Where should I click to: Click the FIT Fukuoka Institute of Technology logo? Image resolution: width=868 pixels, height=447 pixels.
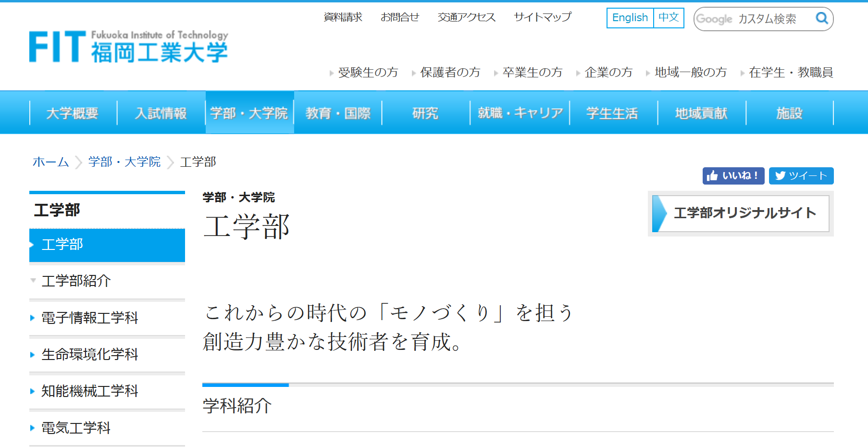[x=129, y=47]
